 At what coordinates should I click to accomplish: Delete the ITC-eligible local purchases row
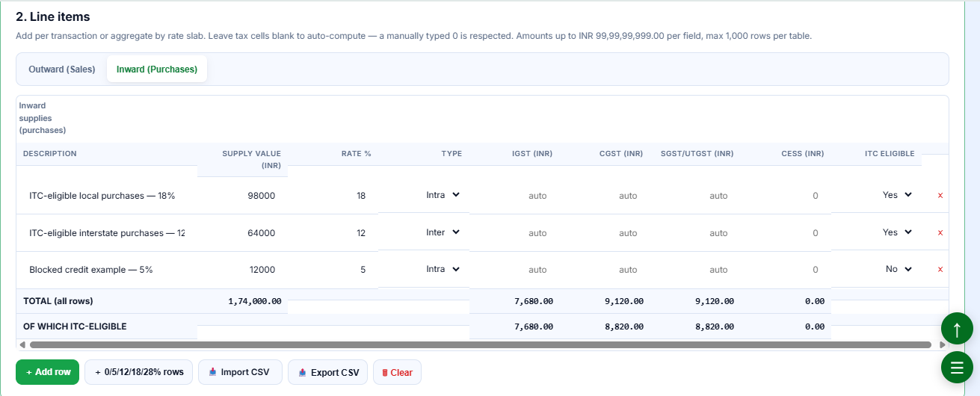point(940,196)
